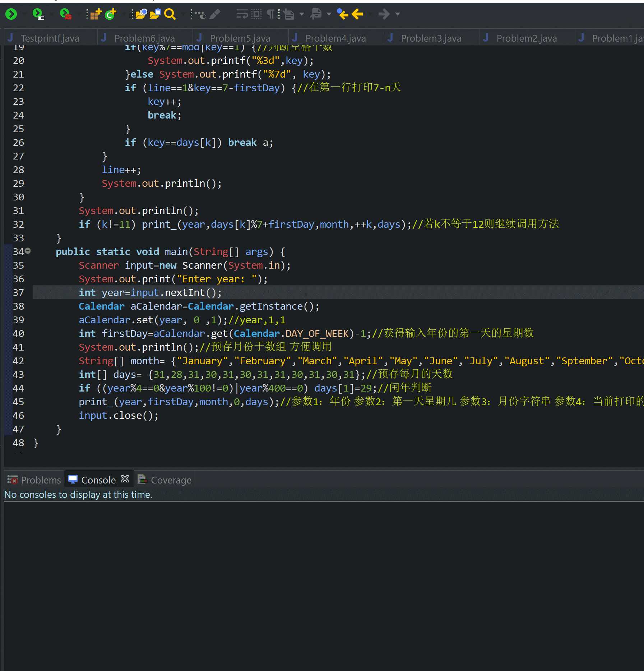Open the Coverage view tab

165,480
